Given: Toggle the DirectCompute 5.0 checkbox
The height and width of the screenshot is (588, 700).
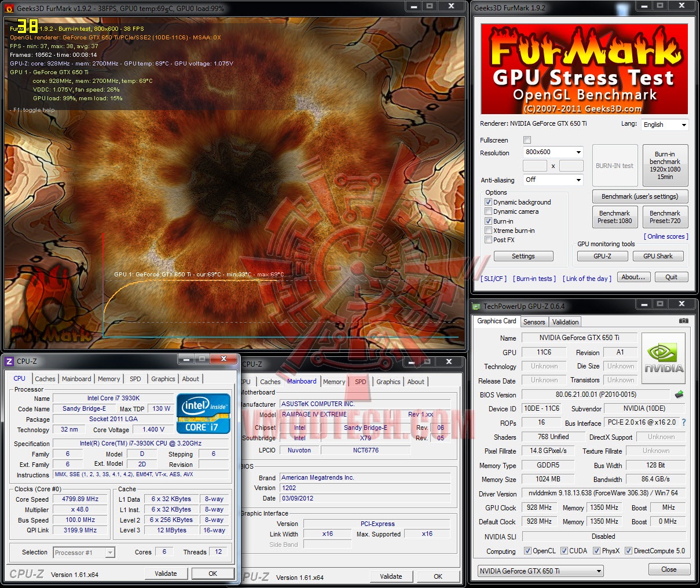Looking at the screenshot, I should pos(628,551).
